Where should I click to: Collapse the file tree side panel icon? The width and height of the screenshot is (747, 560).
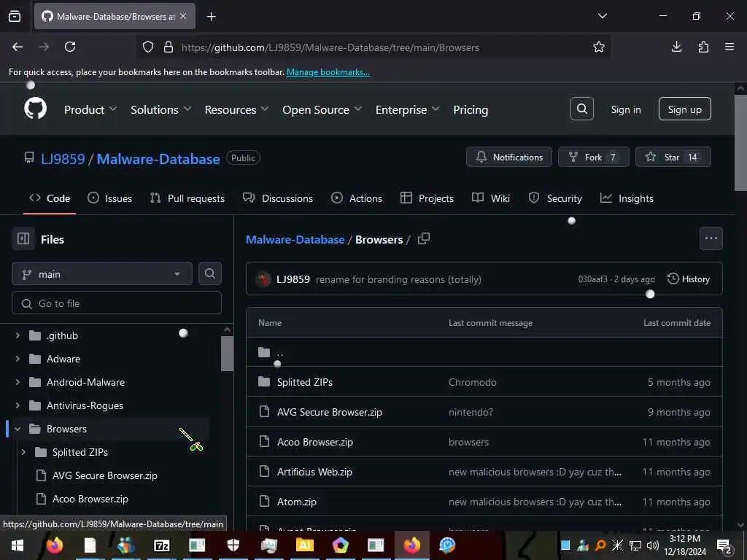coord(23,238)
